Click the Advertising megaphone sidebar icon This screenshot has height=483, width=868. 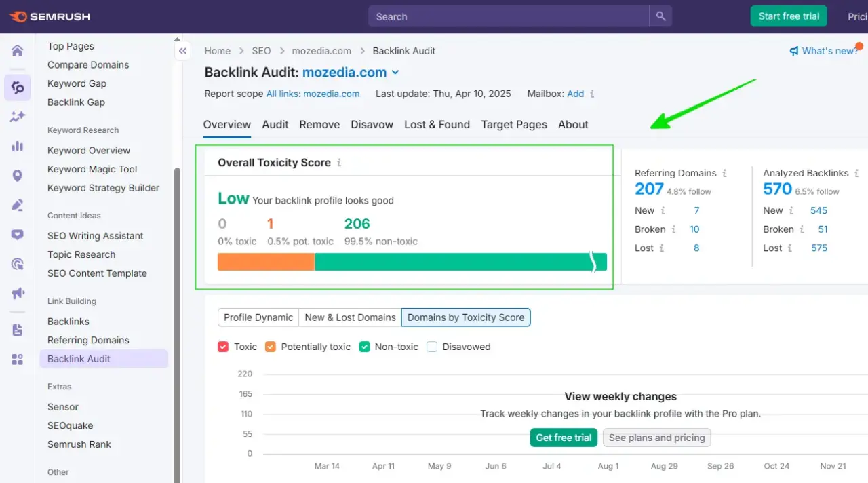(x=17, y=293)
